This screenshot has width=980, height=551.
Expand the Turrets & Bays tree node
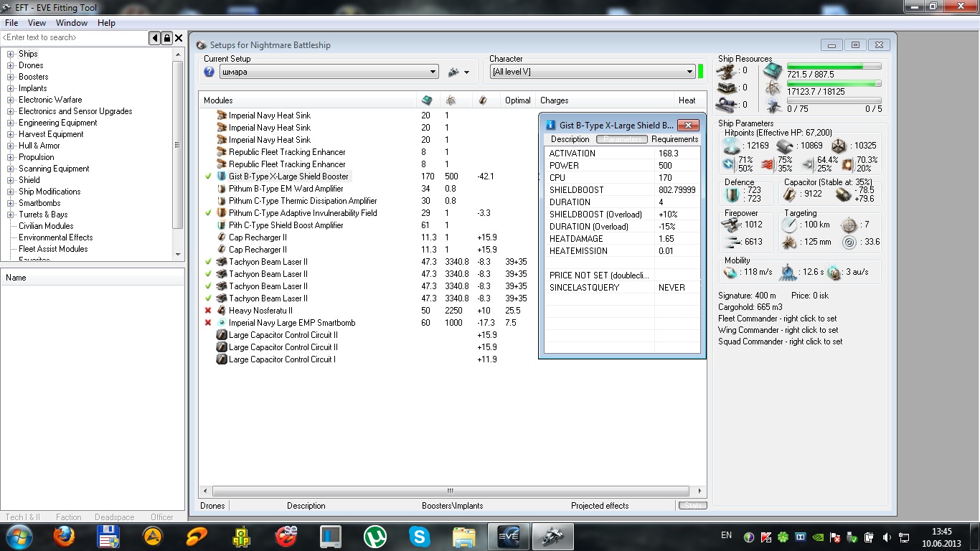[x=11, y=215]
